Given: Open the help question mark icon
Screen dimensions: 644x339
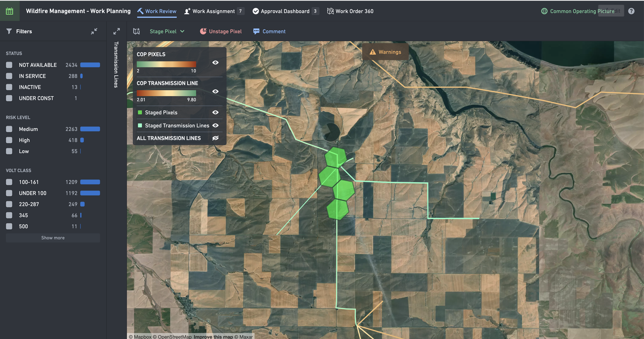Looking at the screenshot, I should 631,11.
